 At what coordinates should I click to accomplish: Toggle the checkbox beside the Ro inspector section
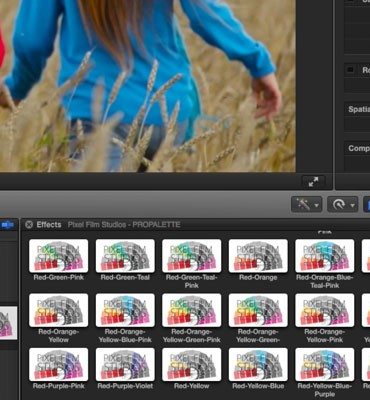pyautogui.click(x=350, y=70)
